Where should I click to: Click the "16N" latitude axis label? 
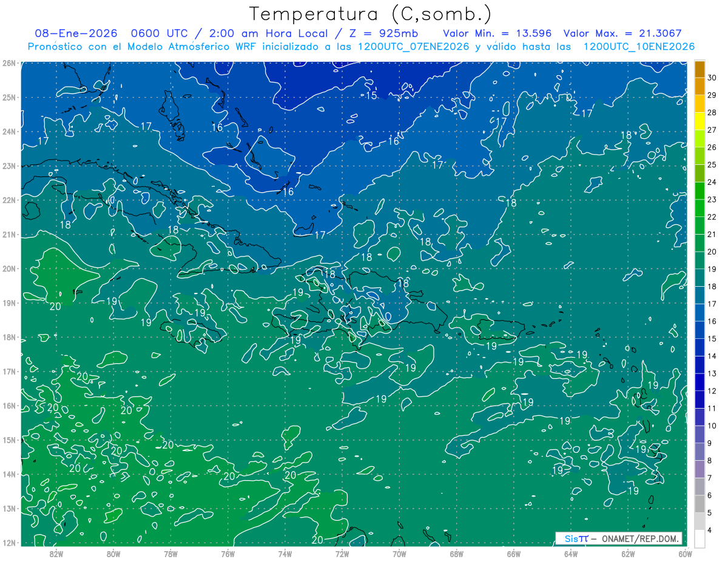click(x=9, y=406)
